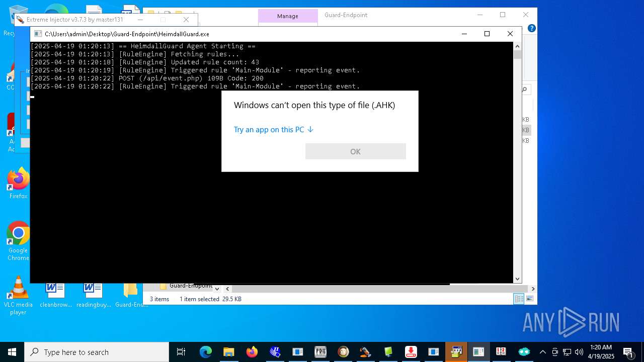Open VLC media player desktop shortcut

(x=18, y=296)
